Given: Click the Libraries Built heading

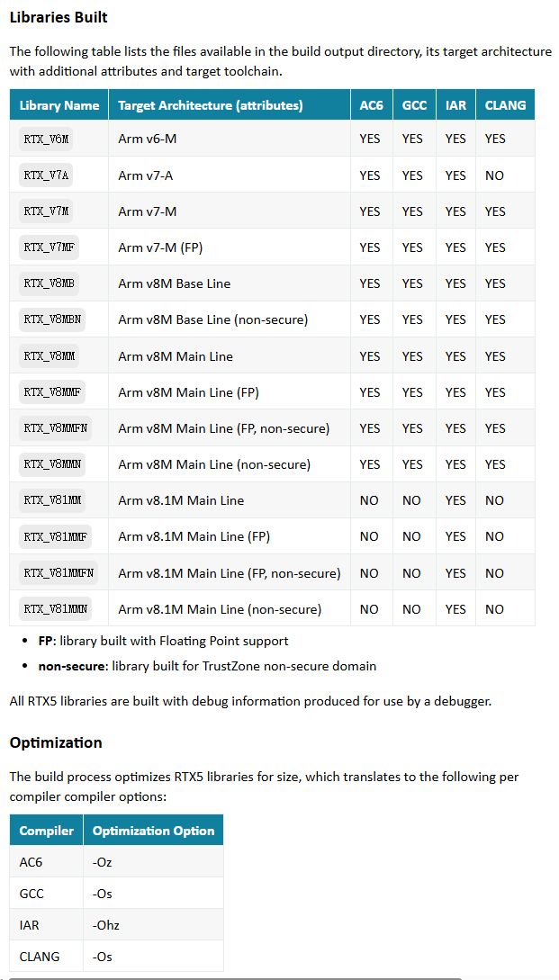Looking at the screenshot, I should click(59, 17).
